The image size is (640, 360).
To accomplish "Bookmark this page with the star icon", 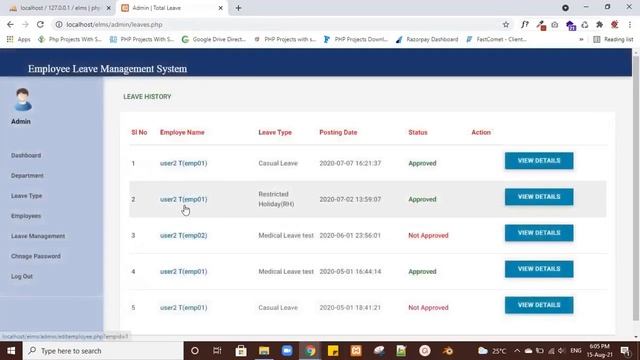I will [506, 24].
